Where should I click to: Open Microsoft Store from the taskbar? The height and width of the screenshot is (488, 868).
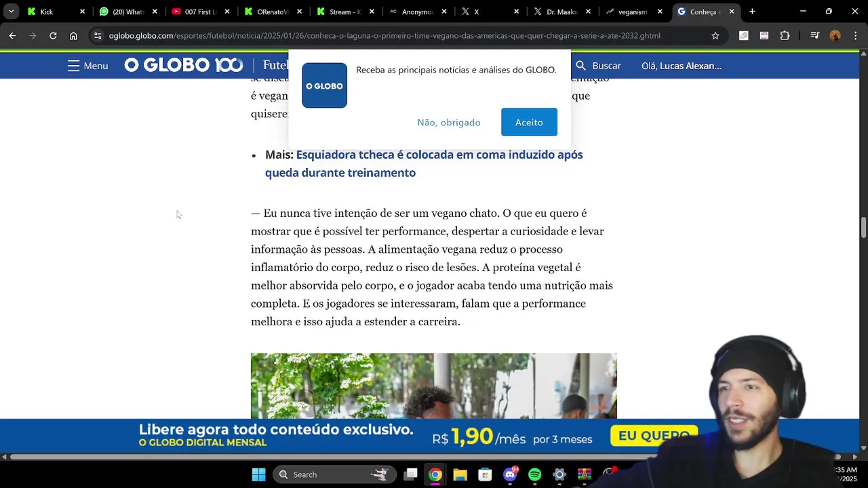coord(485,474)
